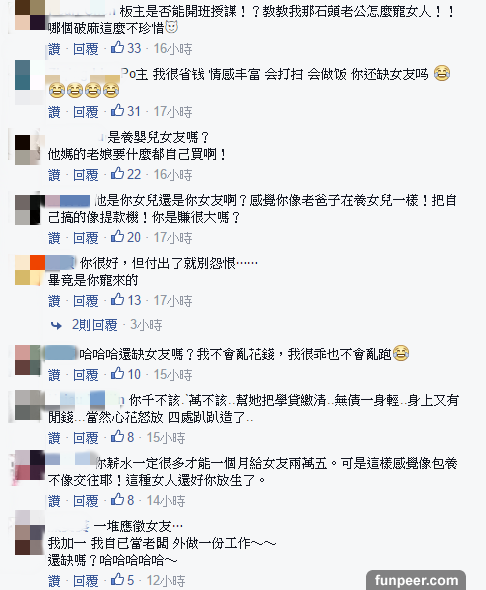
Task: Expand the 2則回覆 replies thread
Action: point(95,325)
